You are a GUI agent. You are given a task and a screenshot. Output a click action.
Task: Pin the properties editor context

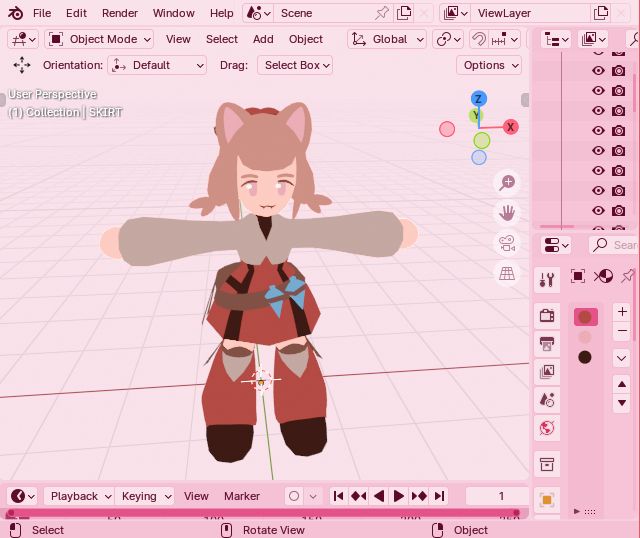[628, 276]
